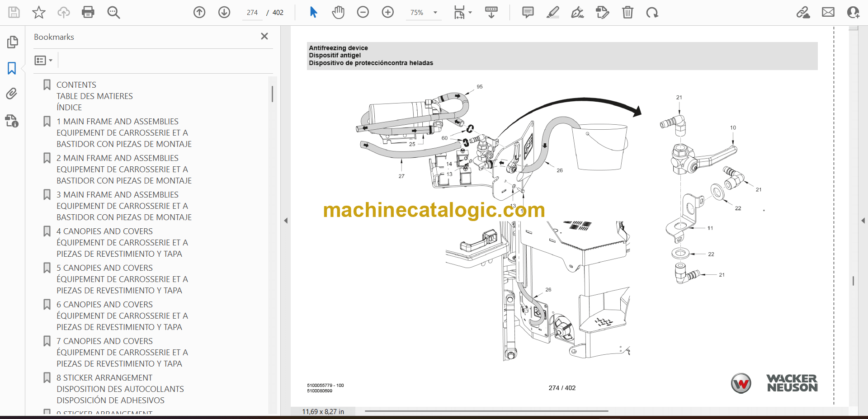Add a sticky note comment

[528, 12]
